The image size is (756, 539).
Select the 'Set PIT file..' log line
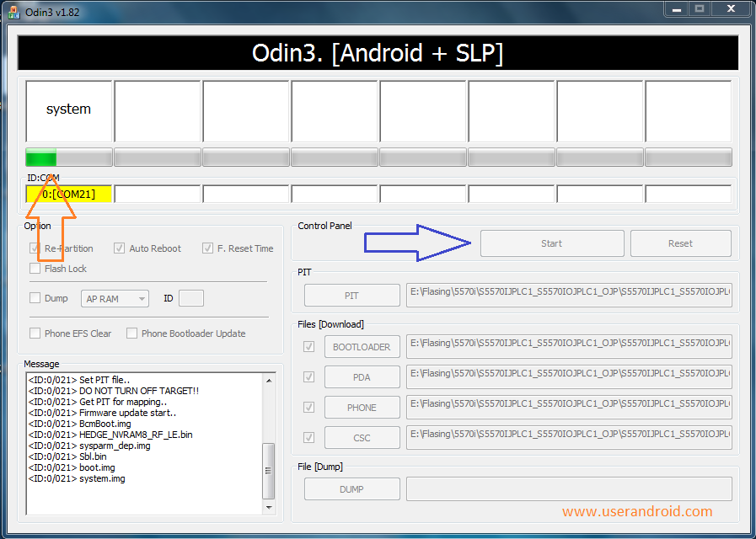click(79, 380)
